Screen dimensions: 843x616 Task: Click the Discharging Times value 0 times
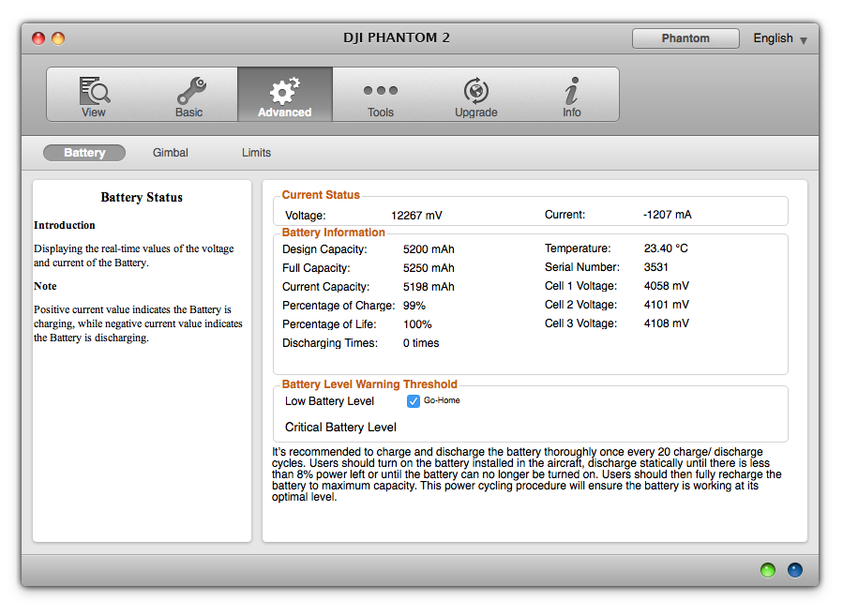[x=421, y=343]
